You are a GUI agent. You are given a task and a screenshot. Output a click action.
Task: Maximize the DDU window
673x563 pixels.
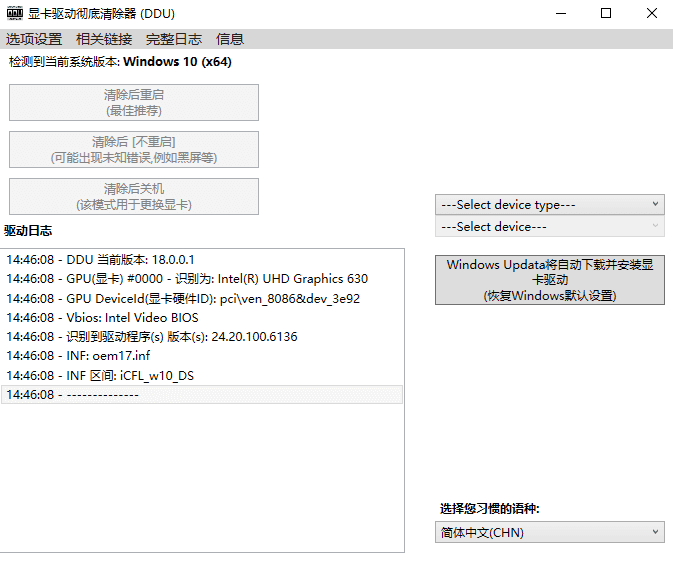[x=606, y=14]
